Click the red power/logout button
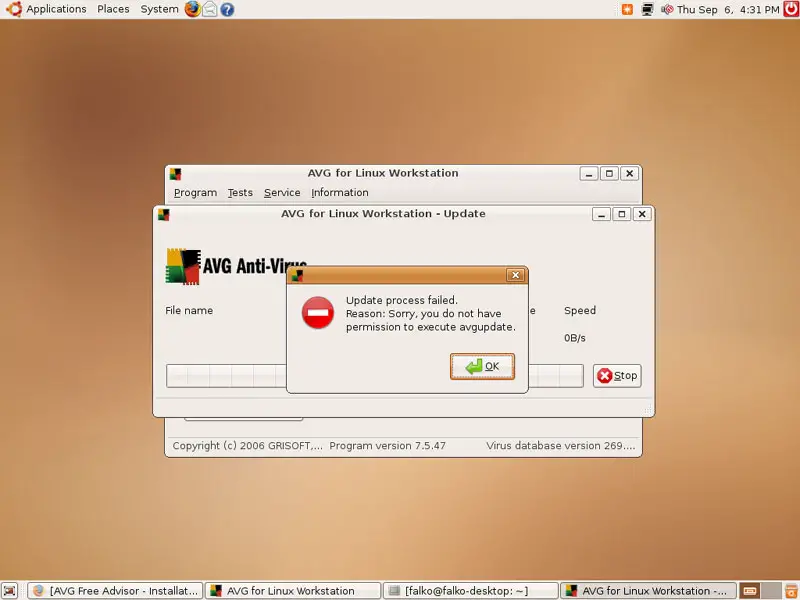Image resolution: width=800 pixels, height=600 pixels. click(791, 9)
